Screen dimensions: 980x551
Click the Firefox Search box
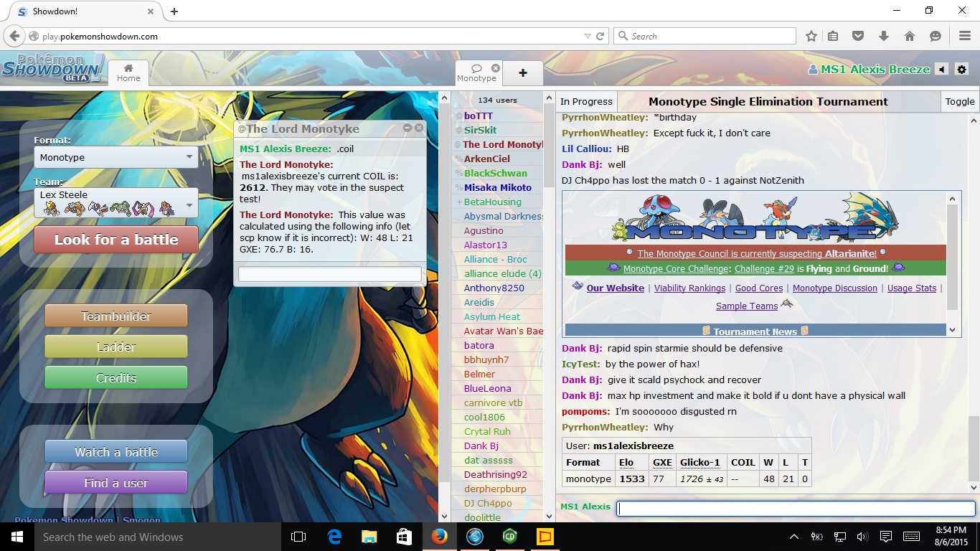tap(705, 36)
